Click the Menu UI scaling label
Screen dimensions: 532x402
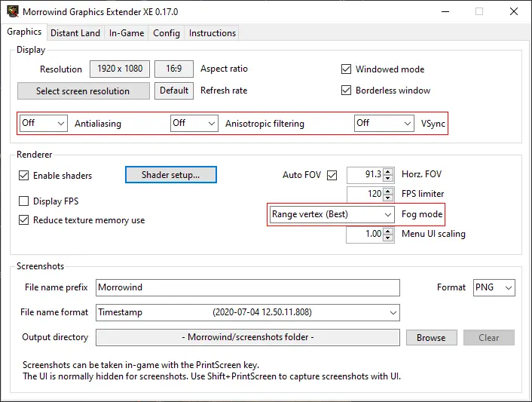pyautogui.click(x=433, y=234)
